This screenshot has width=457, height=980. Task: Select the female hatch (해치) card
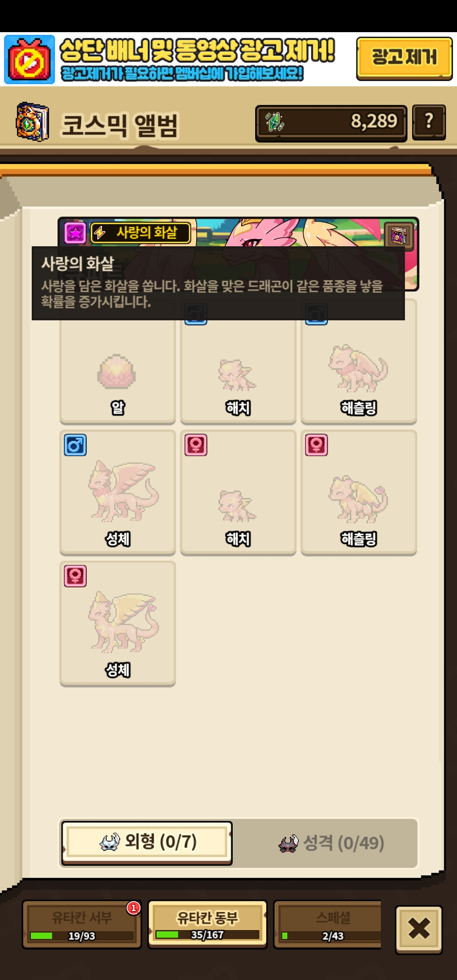[238, 493]
